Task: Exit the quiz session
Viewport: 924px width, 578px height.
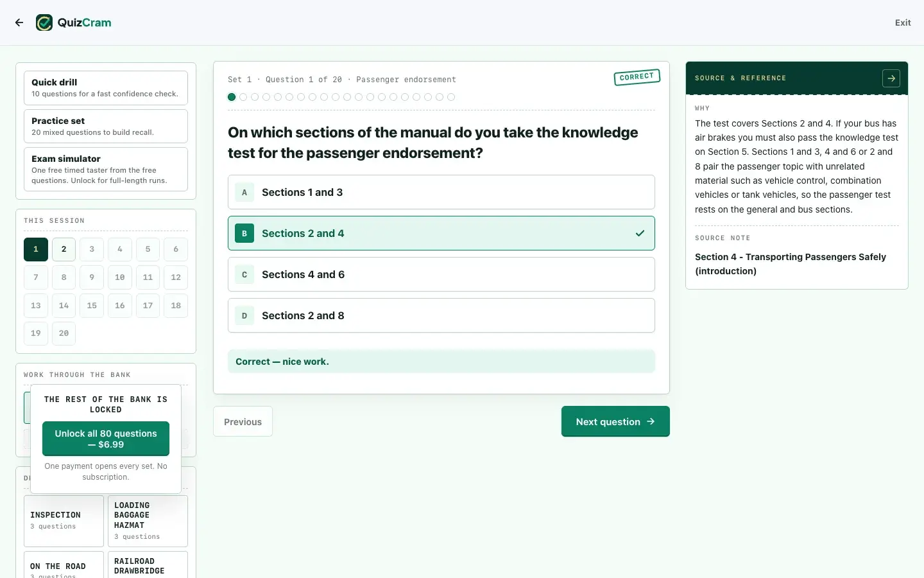Action: pos(903,22)
